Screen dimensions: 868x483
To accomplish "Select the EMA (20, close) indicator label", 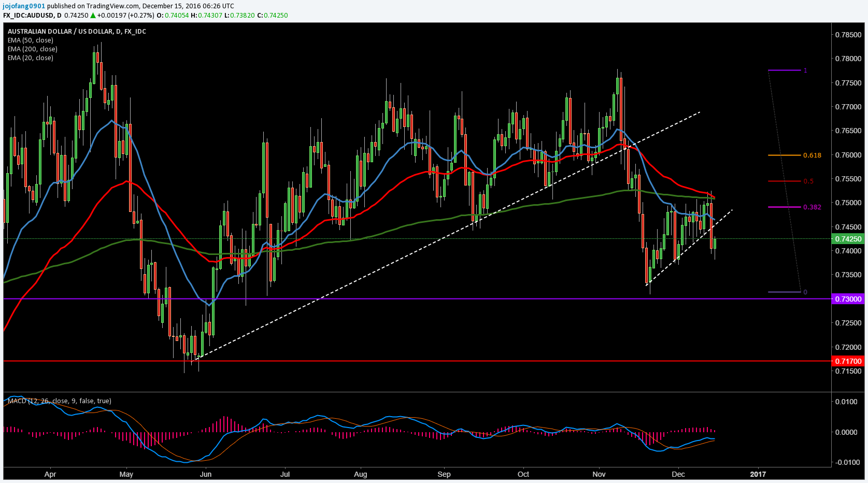I will (x=31, y=58).
